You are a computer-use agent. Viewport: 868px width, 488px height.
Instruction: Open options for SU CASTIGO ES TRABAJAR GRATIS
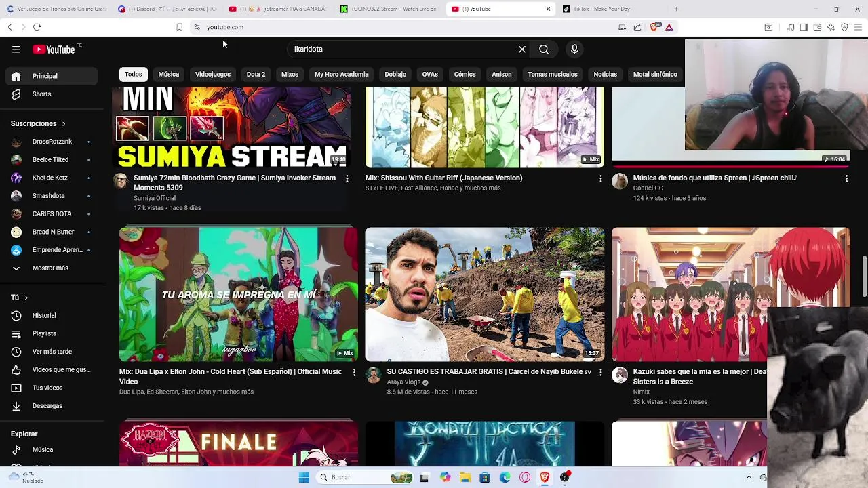point(600,372)
